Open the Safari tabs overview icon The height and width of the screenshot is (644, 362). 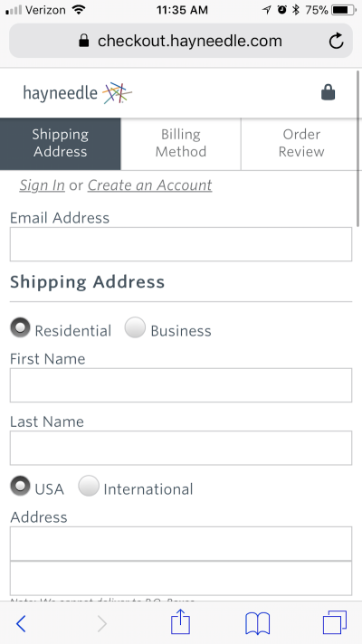[335, 622]
